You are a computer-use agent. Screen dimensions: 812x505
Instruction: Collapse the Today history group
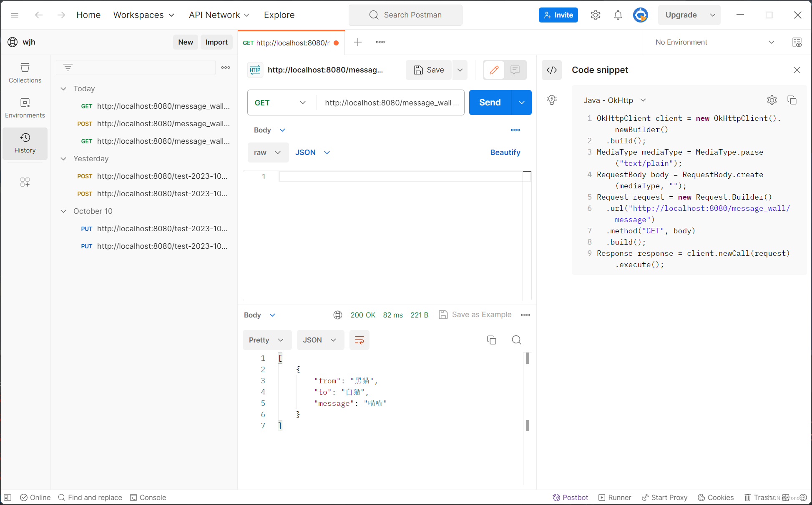pos(63,89)
